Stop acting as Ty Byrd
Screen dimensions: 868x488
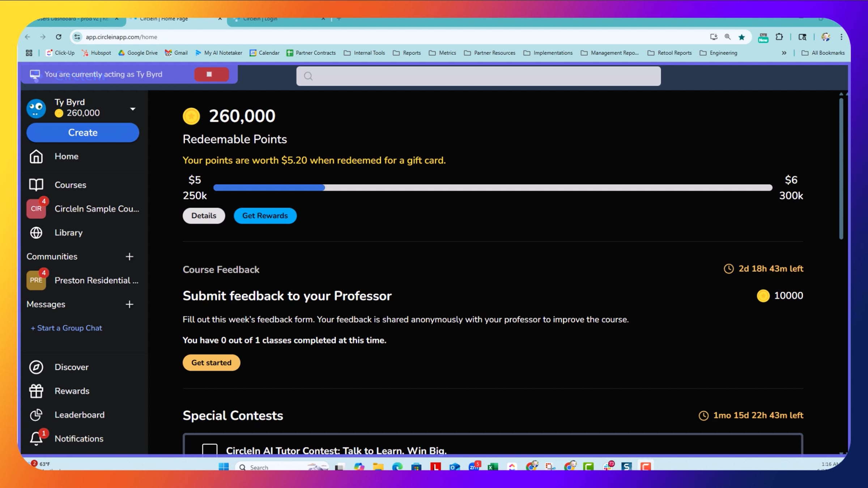tap(212, 74)
